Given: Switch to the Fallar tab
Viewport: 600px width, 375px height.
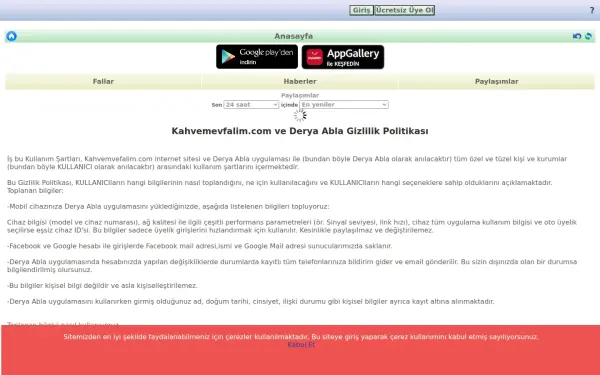Looking at the screenshot, I should point(103,82).
